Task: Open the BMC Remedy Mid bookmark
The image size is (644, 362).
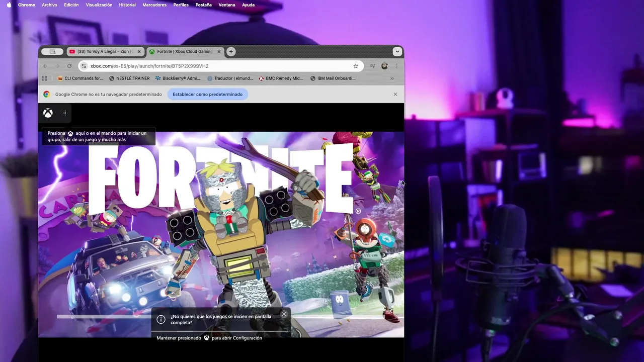Action: (281, 78)
